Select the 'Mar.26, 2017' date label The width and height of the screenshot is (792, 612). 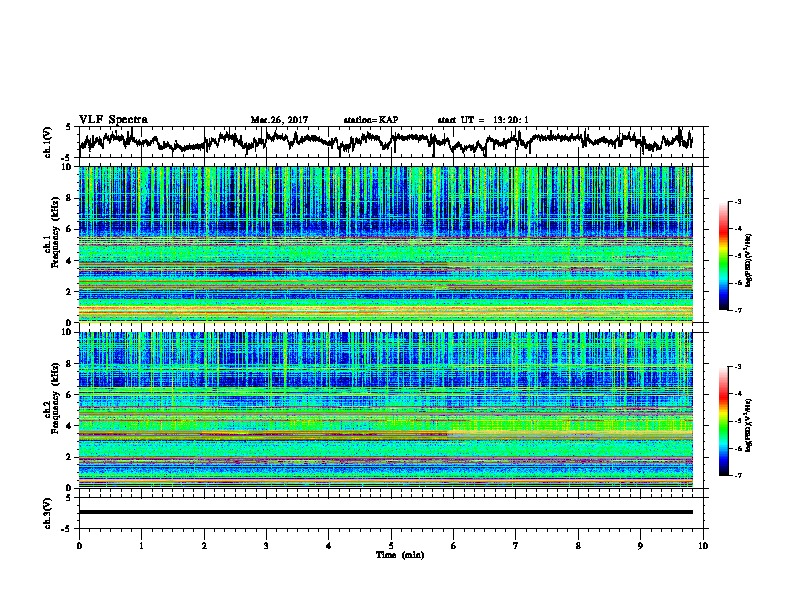279,120
